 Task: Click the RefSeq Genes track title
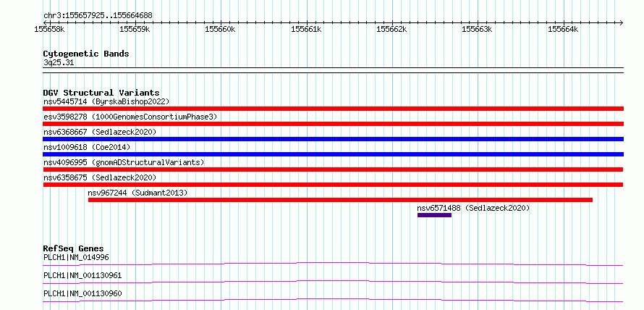click(x=73, y=248)
